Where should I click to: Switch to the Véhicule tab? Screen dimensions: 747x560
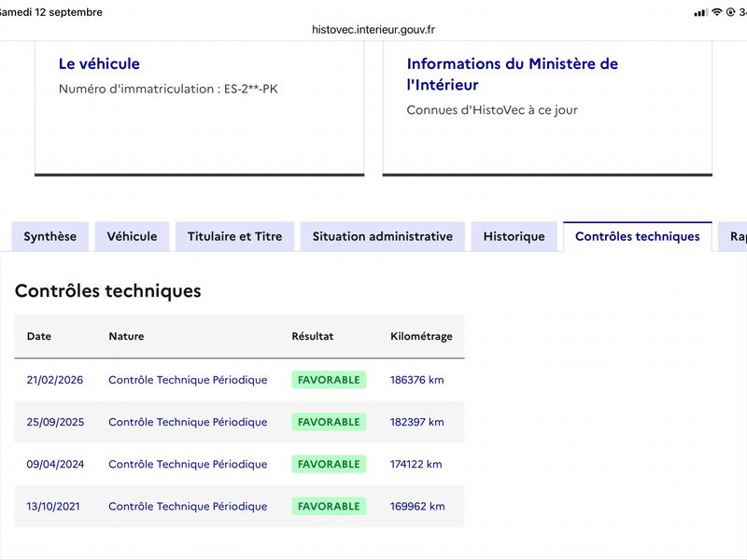pyautogui.click(x=132, y=237)
